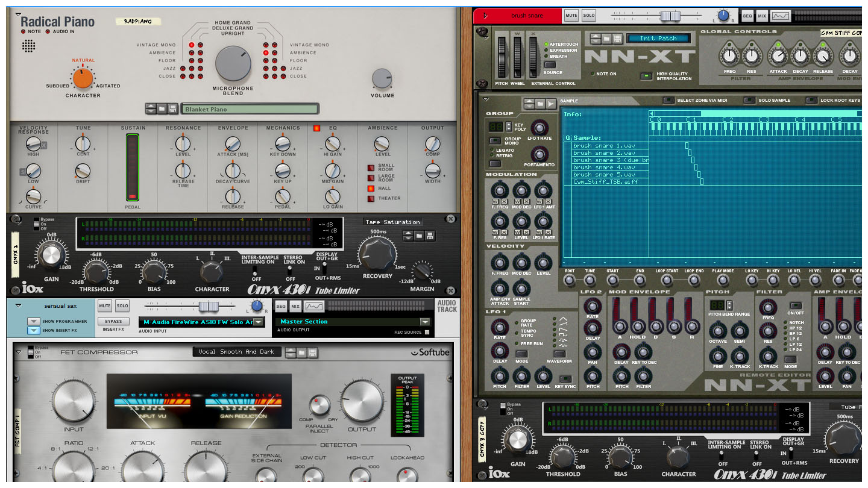Enable Select Zone Via MIDI

(668, 100)
